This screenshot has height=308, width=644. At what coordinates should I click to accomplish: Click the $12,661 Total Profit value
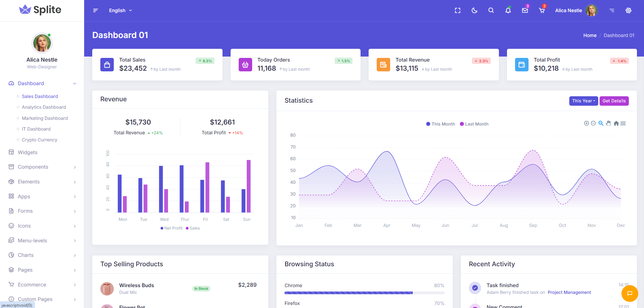(x=222, y=122)
